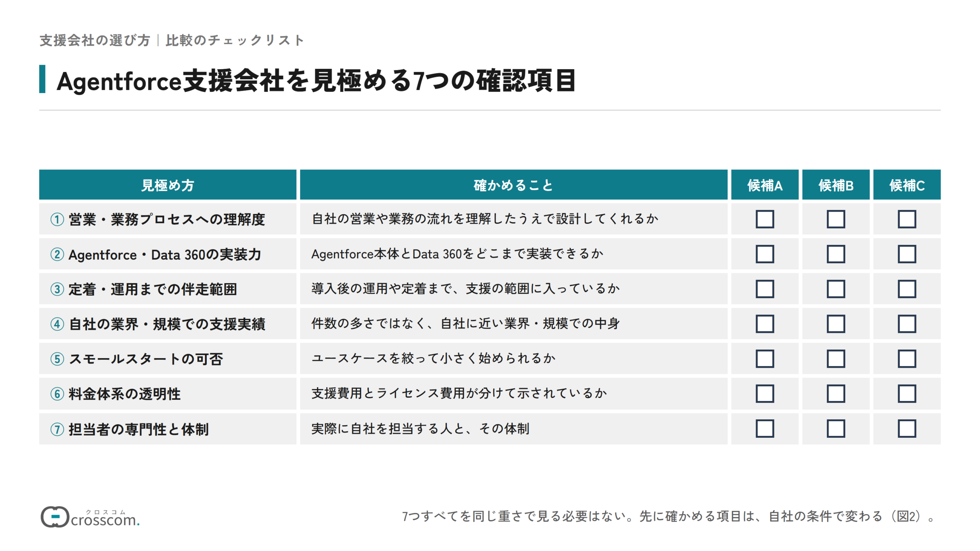Click the 確かめること column header

click(x=513, y=185)
